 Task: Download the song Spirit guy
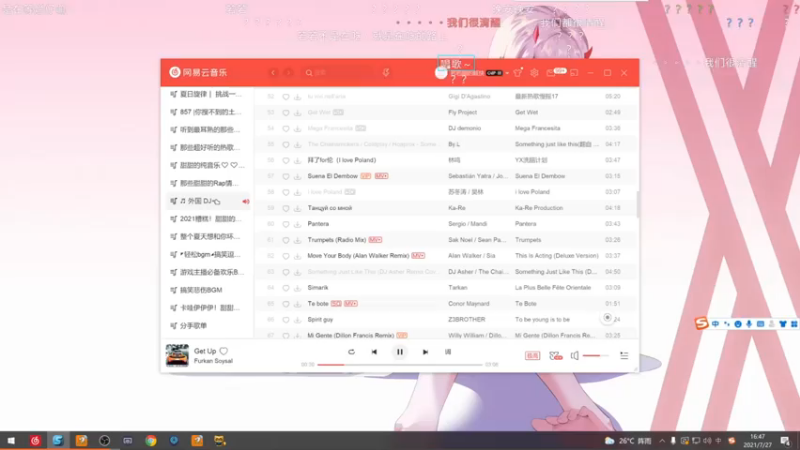tap(297, 319)
